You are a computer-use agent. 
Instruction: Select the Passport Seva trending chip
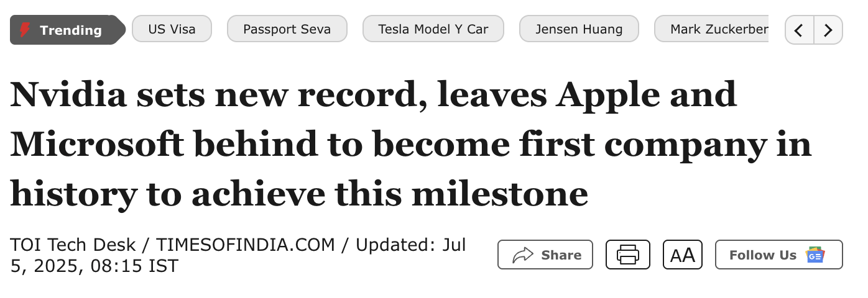click(287, 29)
